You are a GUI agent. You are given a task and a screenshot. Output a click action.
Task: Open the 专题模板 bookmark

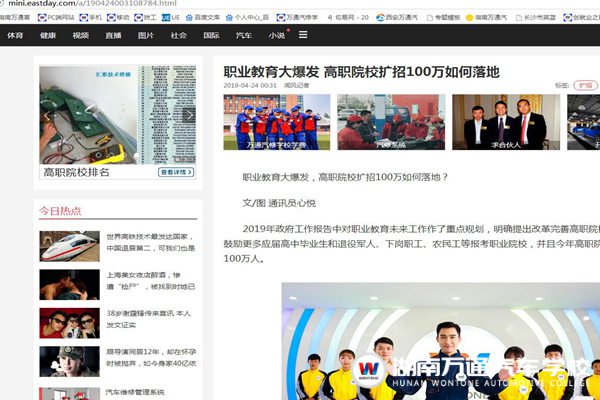tap(443, 17)
